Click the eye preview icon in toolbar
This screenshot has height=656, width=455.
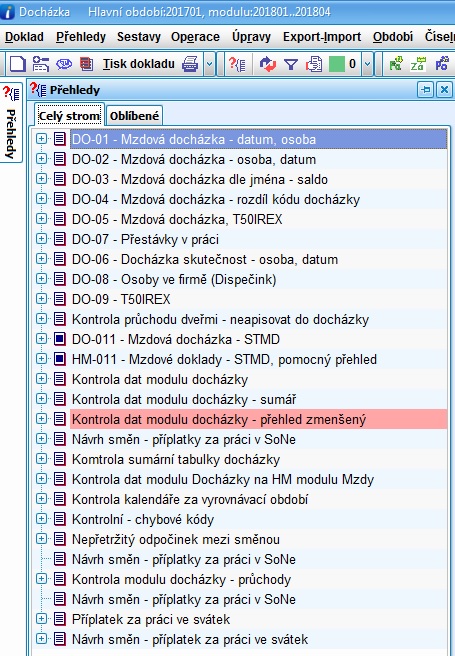click(x=64, y=64)
